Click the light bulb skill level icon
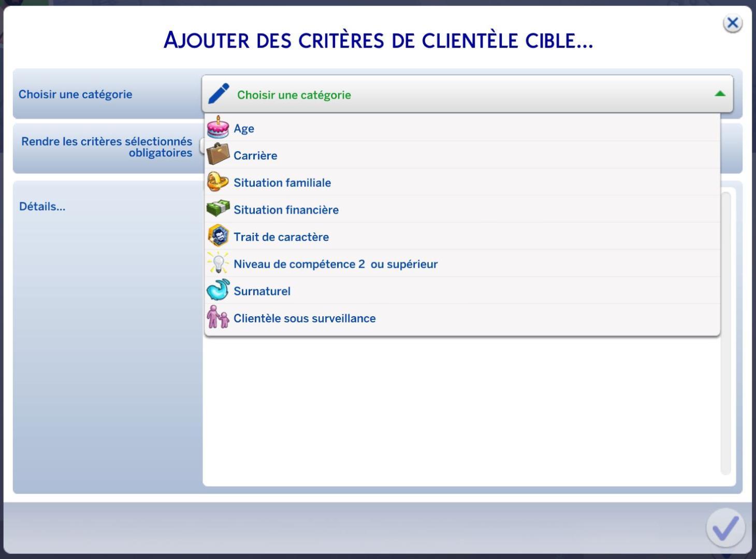Screen dimensions: 756x559 tap(218, 263)
